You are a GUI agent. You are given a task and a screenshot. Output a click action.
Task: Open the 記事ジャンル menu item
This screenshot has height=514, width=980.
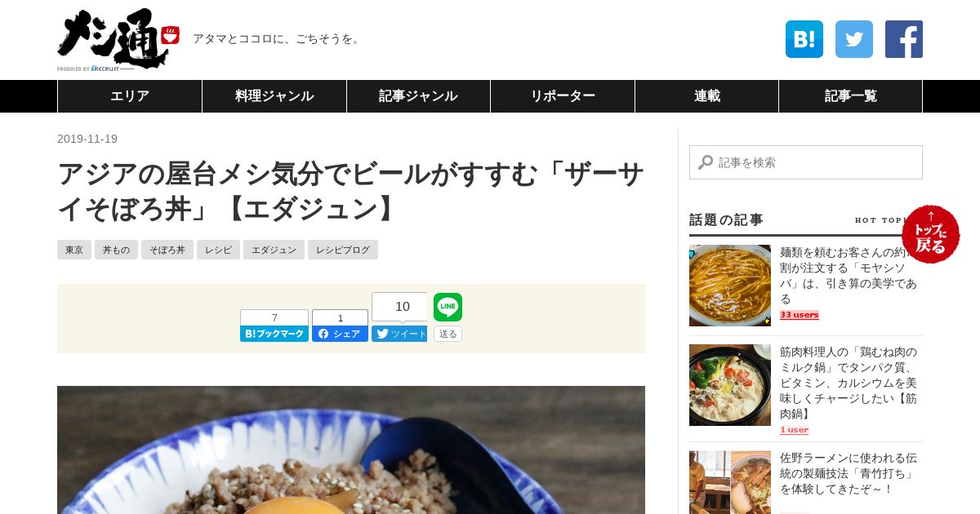[418, 96]
